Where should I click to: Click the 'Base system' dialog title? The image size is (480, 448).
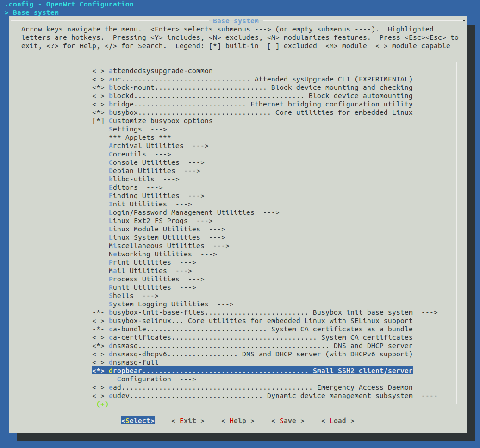click(x=236, y=21)
